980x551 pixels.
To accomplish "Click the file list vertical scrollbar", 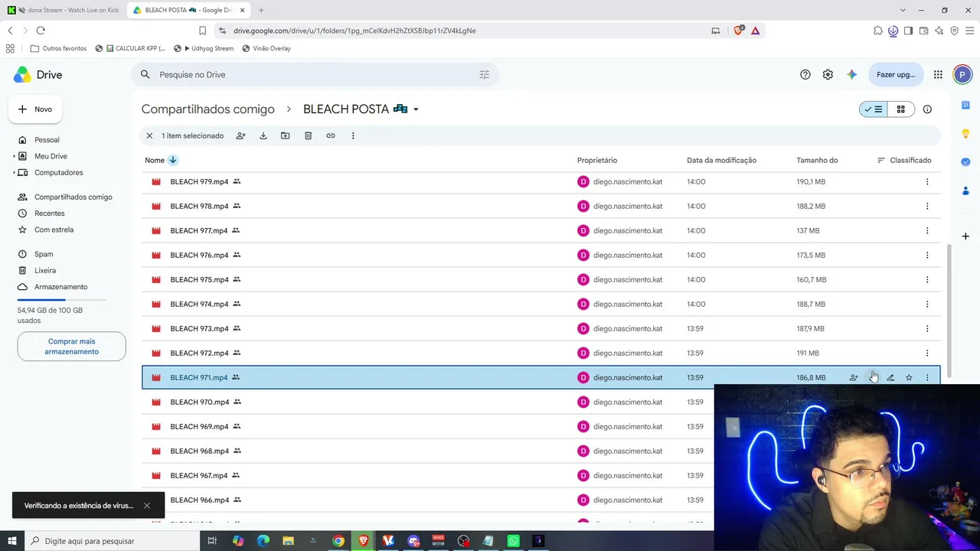I will [949, 310].
